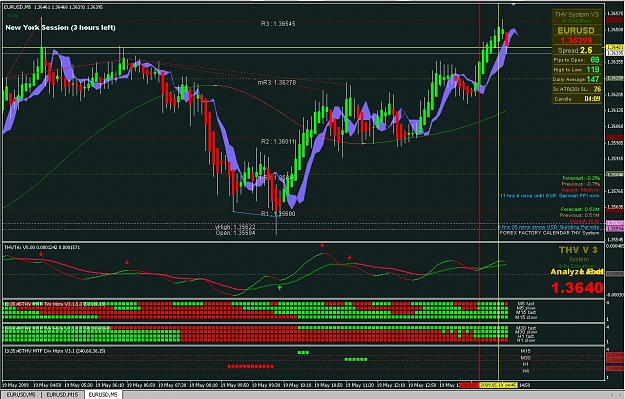Select the yHigh: 1.35622 label

235,227
